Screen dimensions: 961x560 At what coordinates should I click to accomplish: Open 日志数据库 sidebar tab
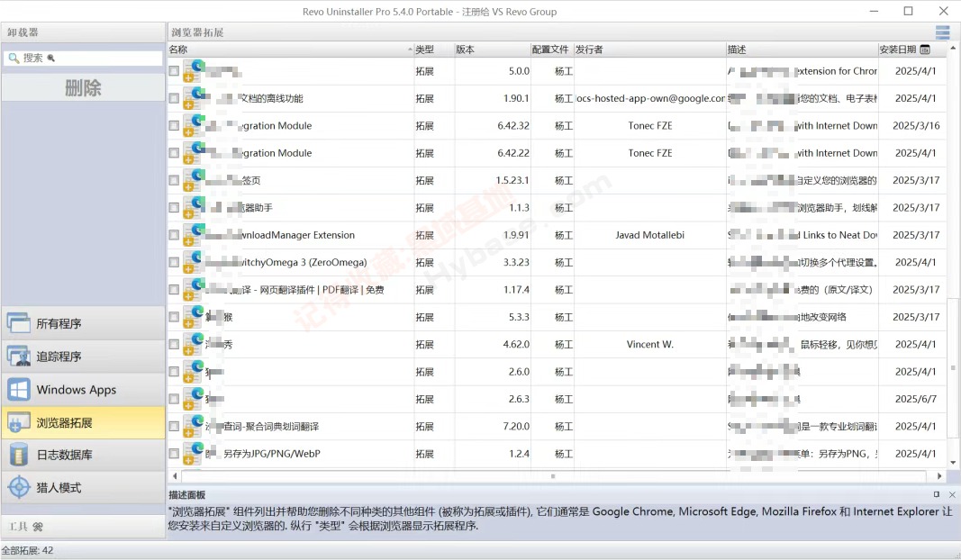[83, 455]
